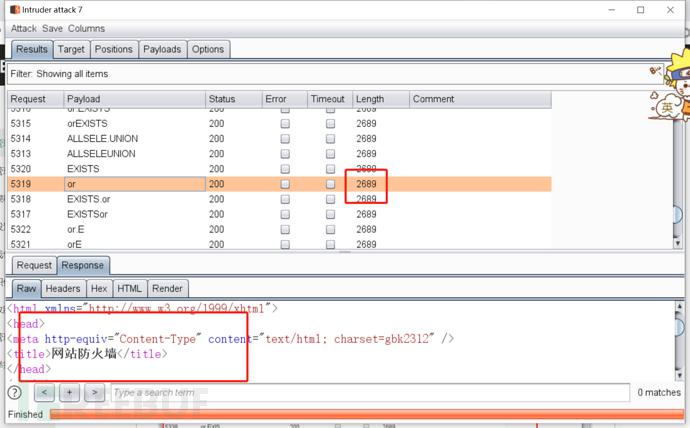Click response pane scrollbar down arrow
690x428 pixels.
pos(679,375)
